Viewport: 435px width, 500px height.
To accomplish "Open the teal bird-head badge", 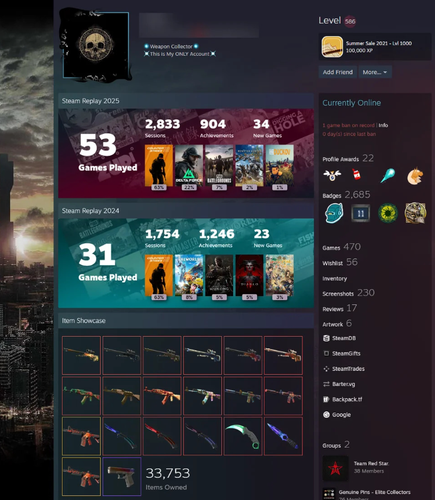I will point(334,213).
